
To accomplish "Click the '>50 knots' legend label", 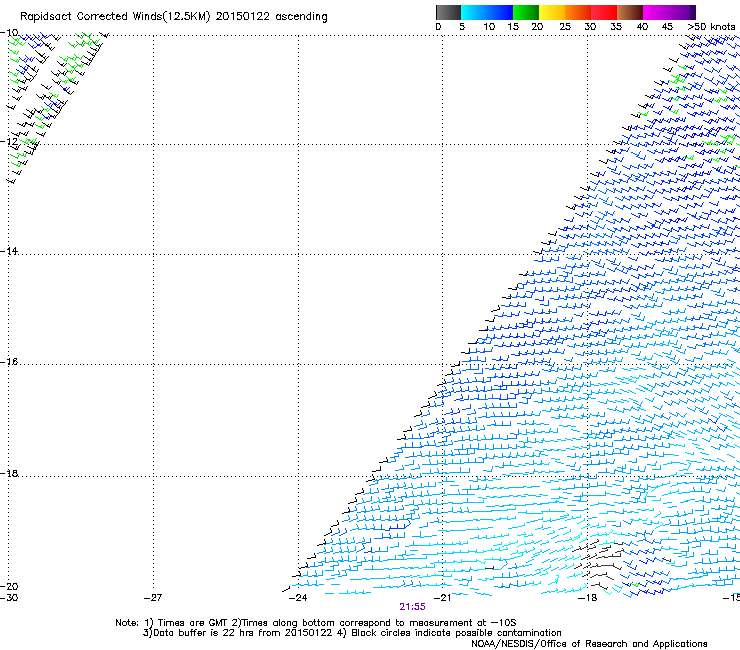I will point(711,27).
